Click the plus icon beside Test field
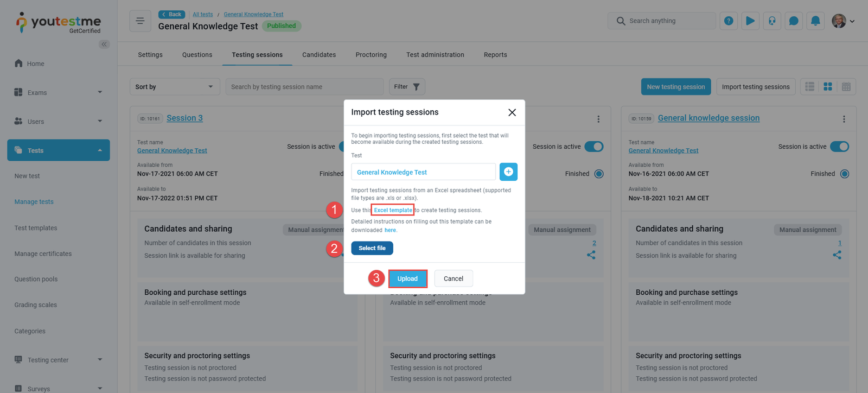Screen dimensions: 868x393 pos(508,172)
